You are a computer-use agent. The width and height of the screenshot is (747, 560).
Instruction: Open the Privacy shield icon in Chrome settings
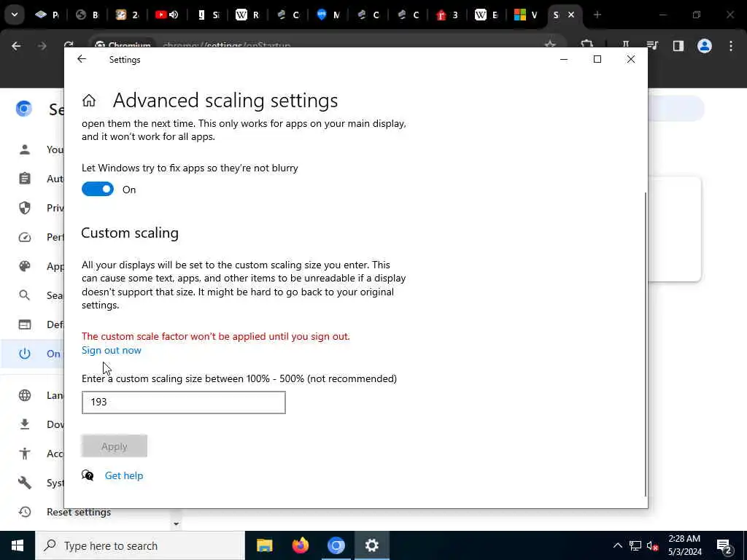coord(25,208)
